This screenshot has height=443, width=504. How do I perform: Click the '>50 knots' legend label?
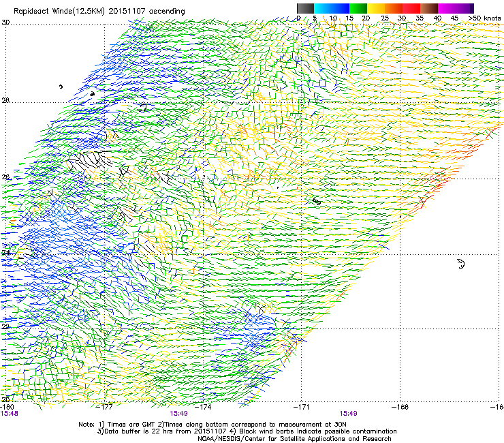click(x=484, y=18)
